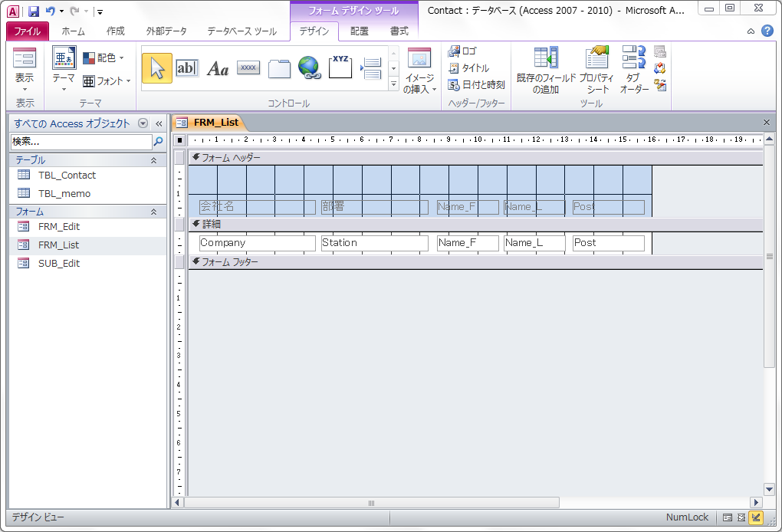Select the pointer selection tool

click(x=157, y=68)
